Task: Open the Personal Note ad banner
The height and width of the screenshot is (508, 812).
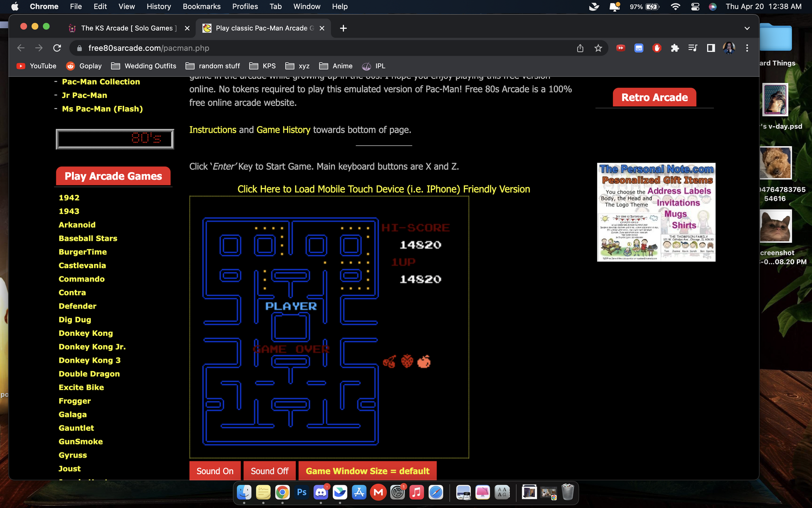Action: pos(656,212)
